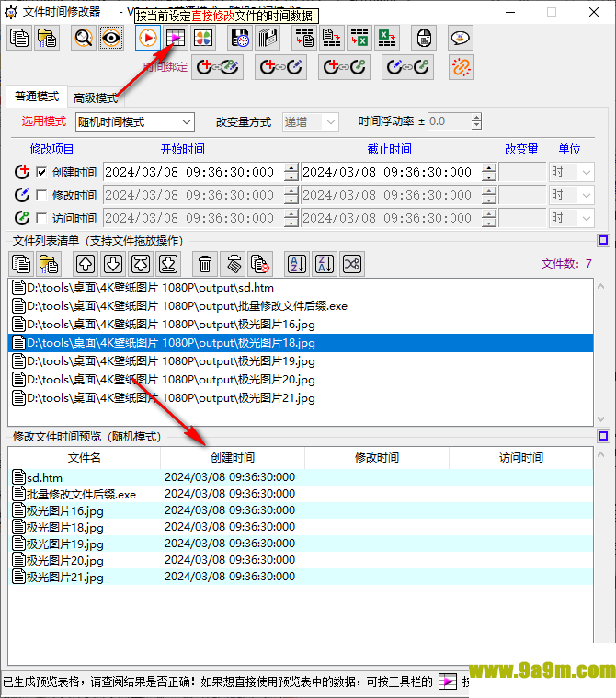This screenshot has width=616, height=698.
Task: Click the 创建时间 改变量 field
Action: tap(522, 172)
